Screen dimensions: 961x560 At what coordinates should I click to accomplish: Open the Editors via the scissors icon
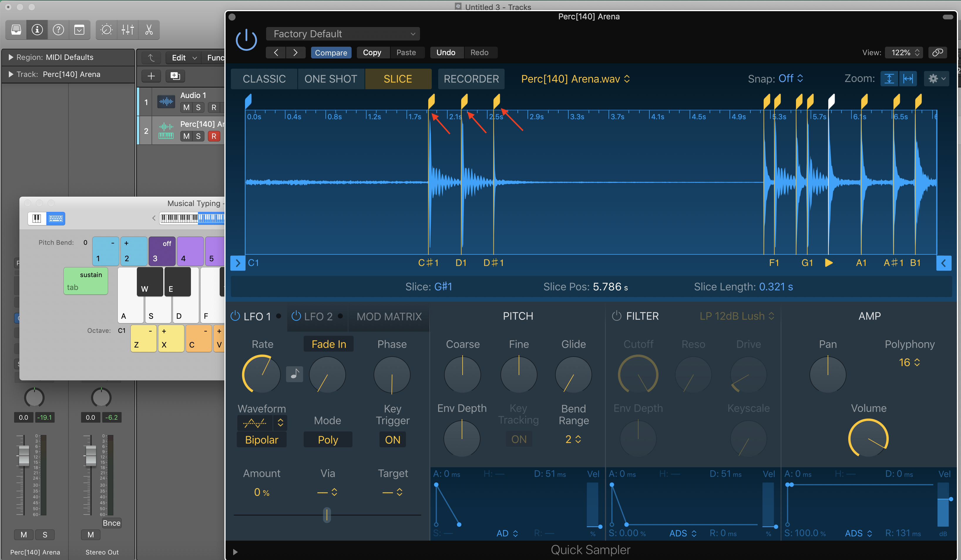pos(149,30)
